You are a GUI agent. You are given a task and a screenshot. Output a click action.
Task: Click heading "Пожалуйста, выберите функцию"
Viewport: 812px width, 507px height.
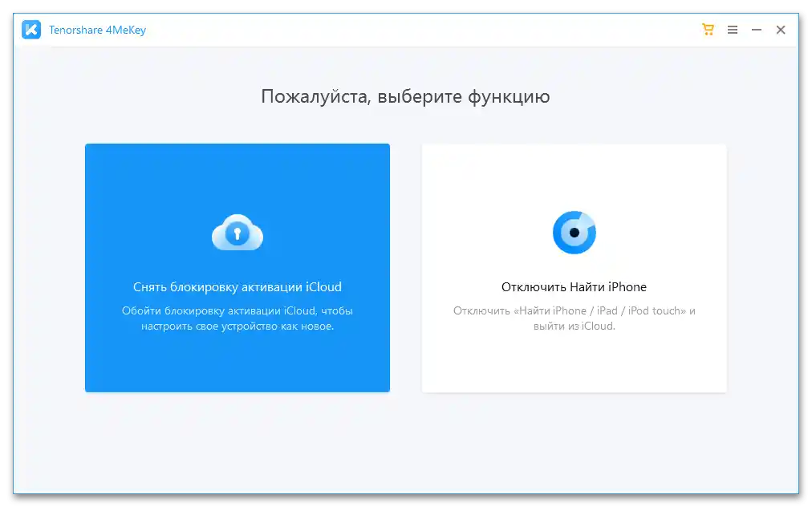tap(405, 96)
